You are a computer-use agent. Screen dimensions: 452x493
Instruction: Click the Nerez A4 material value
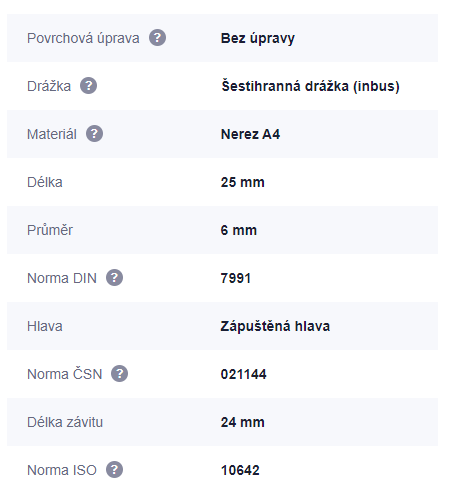click(250, 134)
